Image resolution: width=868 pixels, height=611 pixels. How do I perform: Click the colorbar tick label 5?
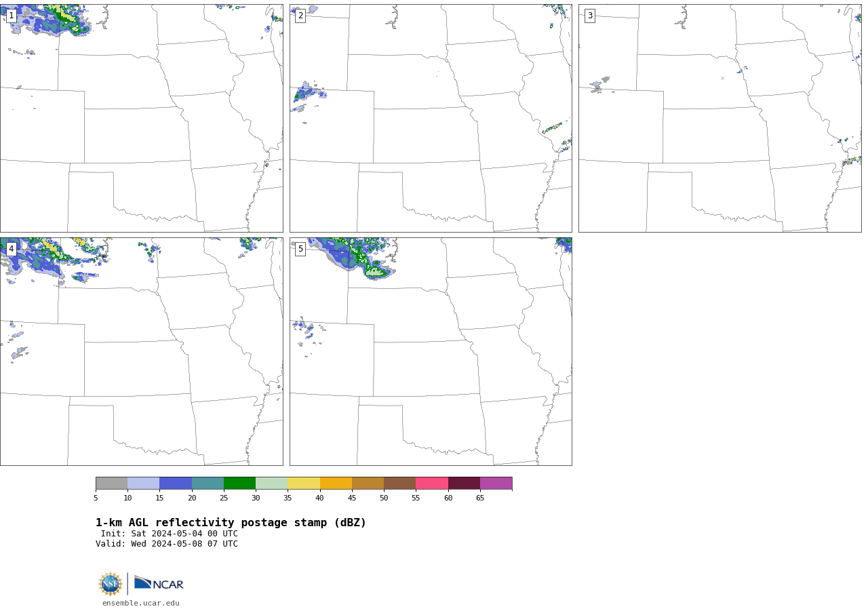tap(96, 498)
